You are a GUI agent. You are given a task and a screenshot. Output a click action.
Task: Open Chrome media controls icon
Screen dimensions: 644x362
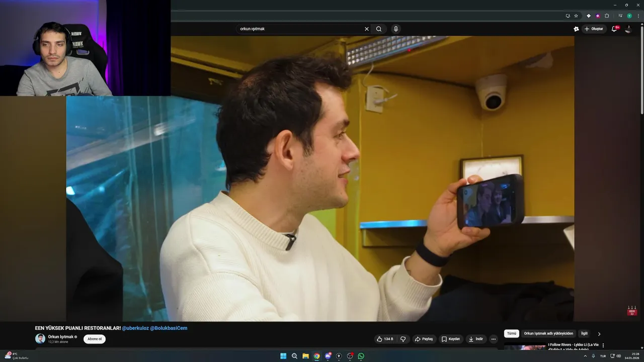pos(621,16)
